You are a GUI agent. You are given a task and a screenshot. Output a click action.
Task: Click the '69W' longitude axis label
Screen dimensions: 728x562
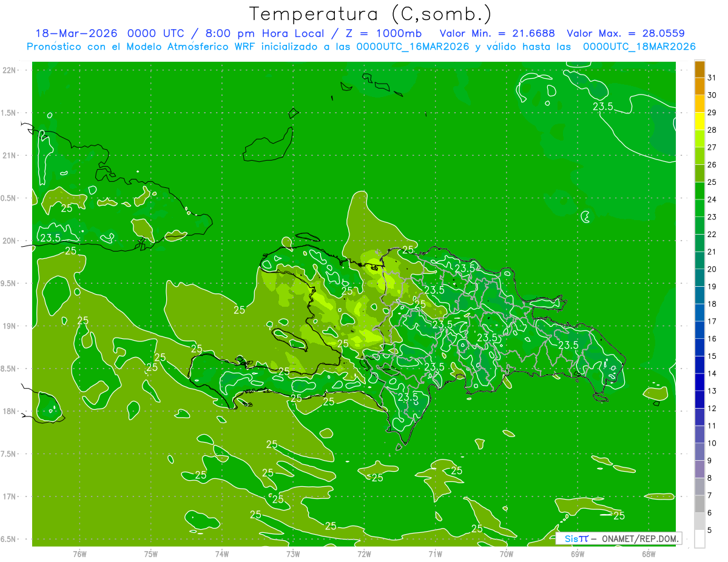pyautogui.click(x=577, y=554)
